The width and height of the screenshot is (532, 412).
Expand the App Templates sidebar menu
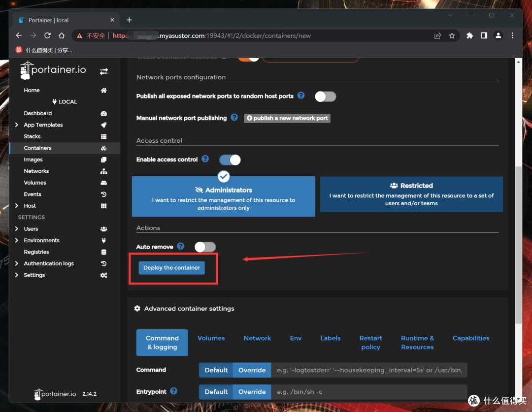point(17,125)
